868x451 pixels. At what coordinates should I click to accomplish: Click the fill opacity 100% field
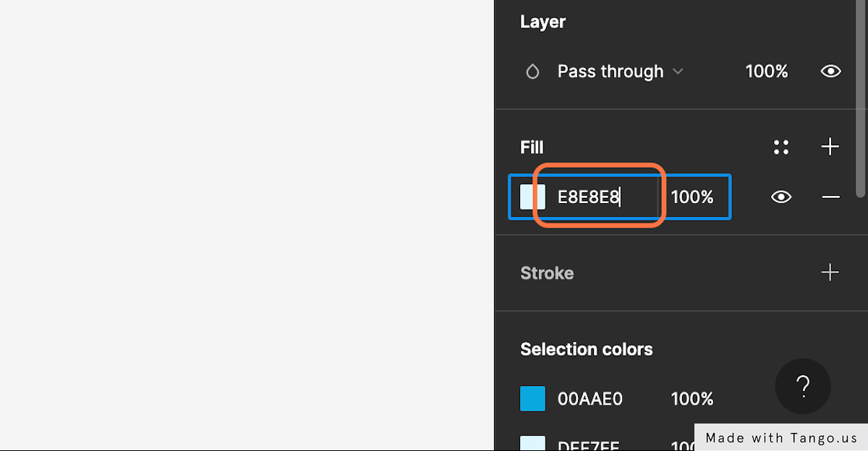pyautogui.click(x=693, y=197)
